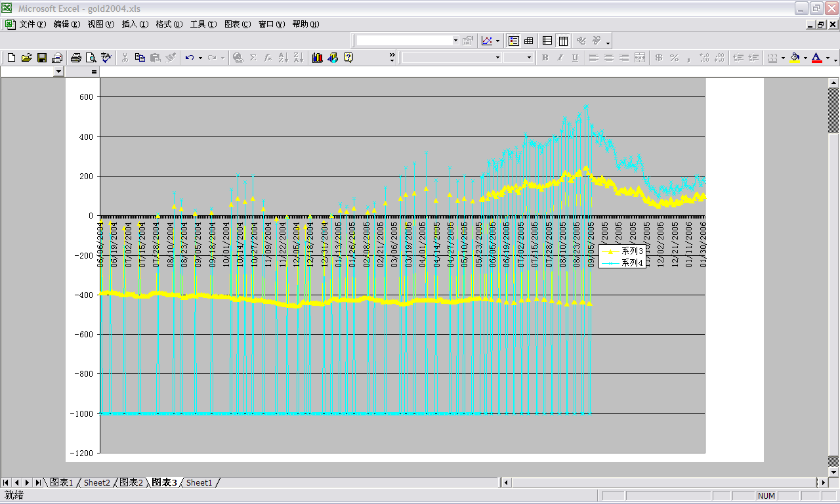
Task: Open the Office Assistant help icon
Action: [348, 58]
